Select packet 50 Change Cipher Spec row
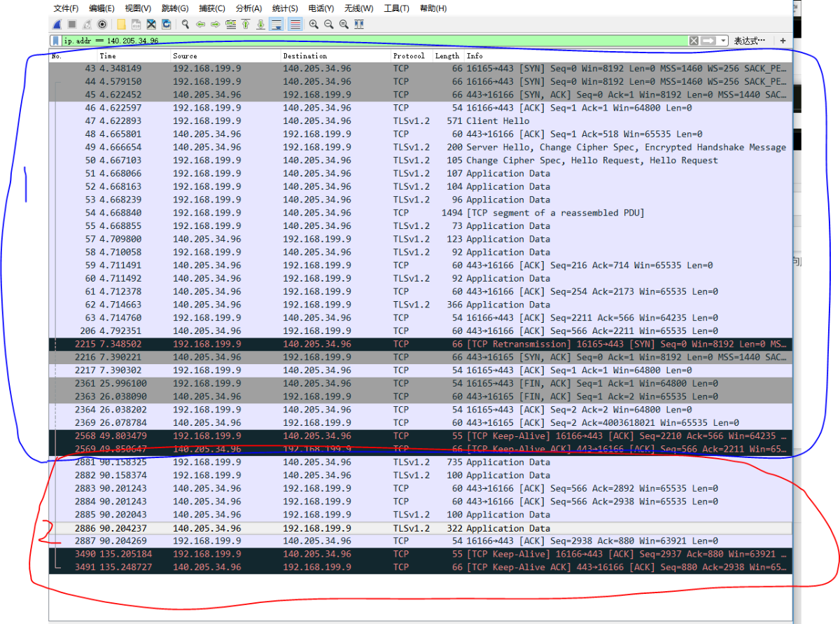Viewport: 840px width, 624px height. 421,160
